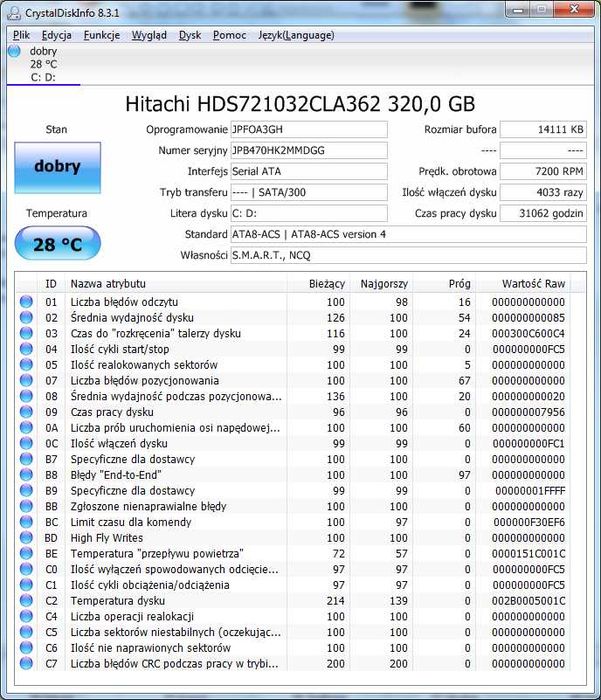Click status orb for C7 błędów CRC
This screenshot has width=601, height=700.
point(26,663)
